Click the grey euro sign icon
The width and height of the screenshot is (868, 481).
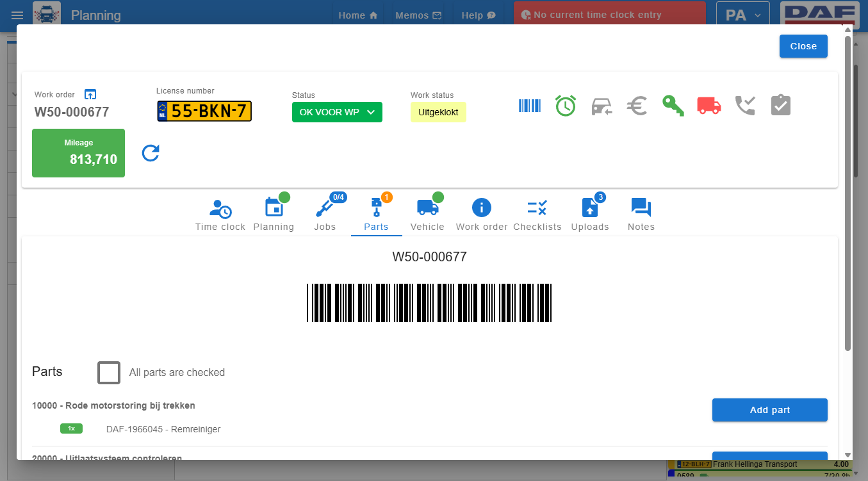637,106
